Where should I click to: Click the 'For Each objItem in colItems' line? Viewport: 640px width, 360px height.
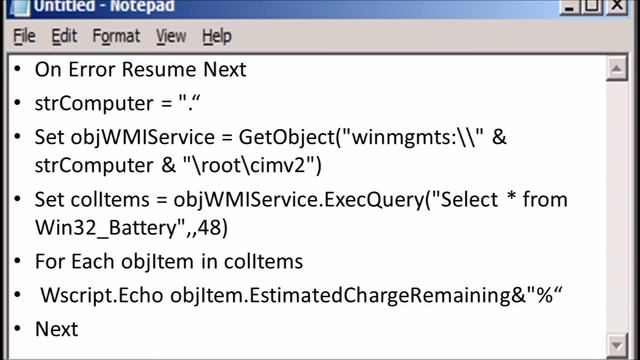click(169, 262)
